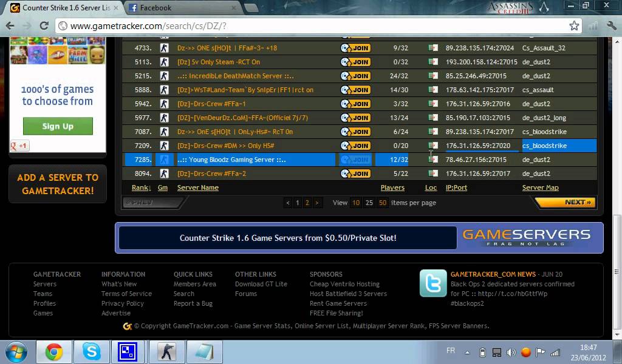Reload the GameTracker page

click(44, 25)
